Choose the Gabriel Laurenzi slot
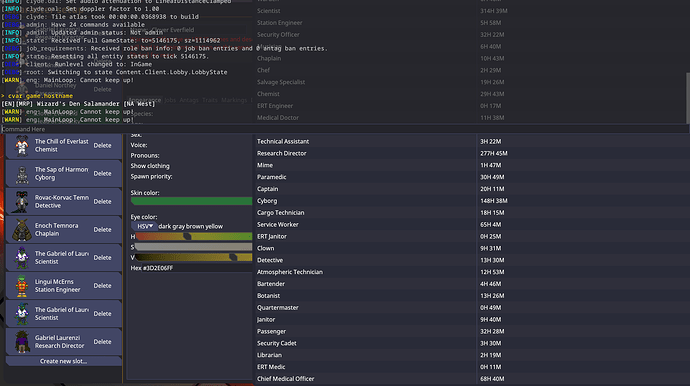 tap(63, 342)
